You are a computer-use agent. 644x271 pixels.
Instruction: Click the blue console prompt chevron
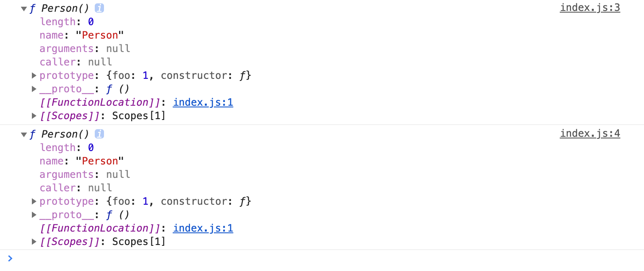(10, 258)
